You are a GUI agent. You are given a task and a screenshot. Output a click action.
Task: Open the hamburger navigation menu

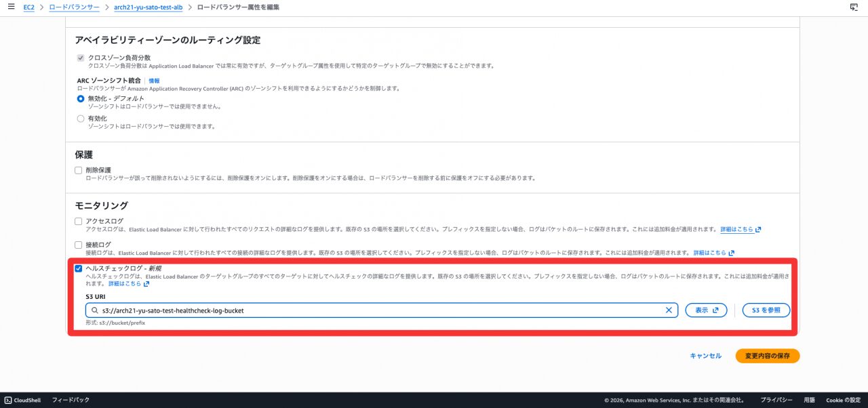11,7
